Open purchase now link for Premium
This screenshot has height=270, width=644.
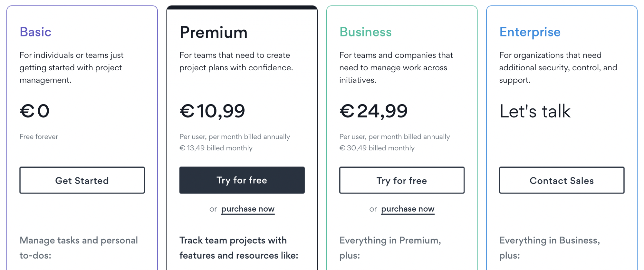(248, 209)
